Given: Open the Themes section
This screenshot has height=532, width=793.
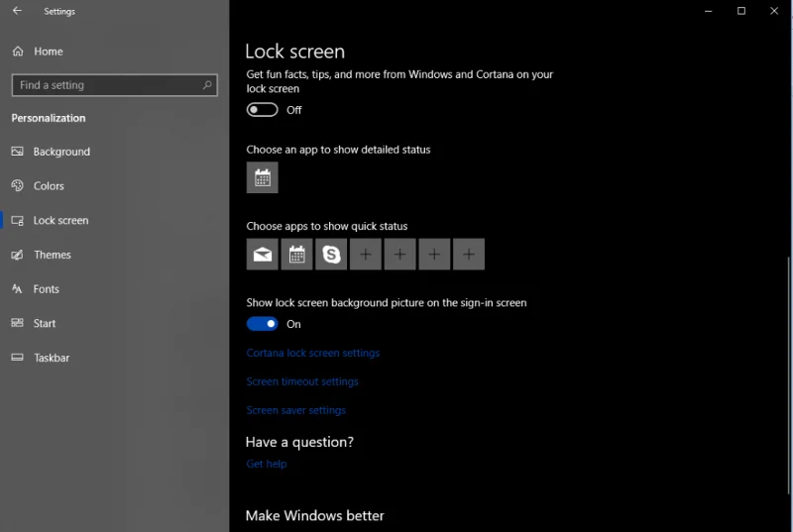Looking at the screenshot, I should (52, 255).
